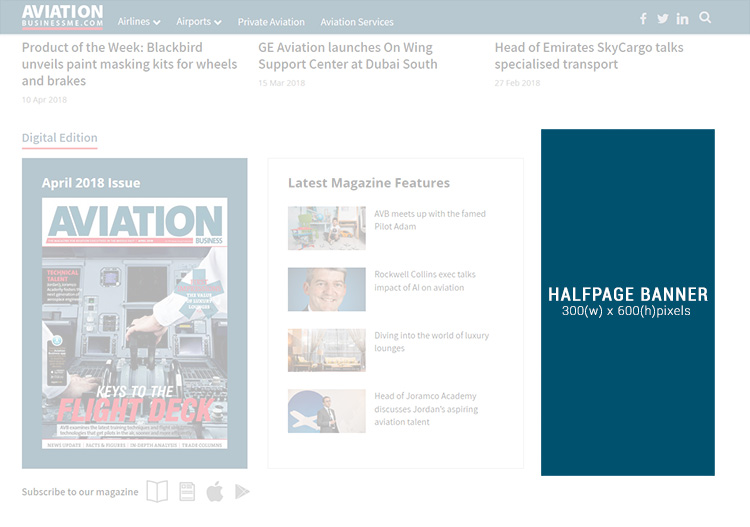Open Head of Joramco Academy article link
This screenshot has height=527, width=750.
tap(426, 409)
